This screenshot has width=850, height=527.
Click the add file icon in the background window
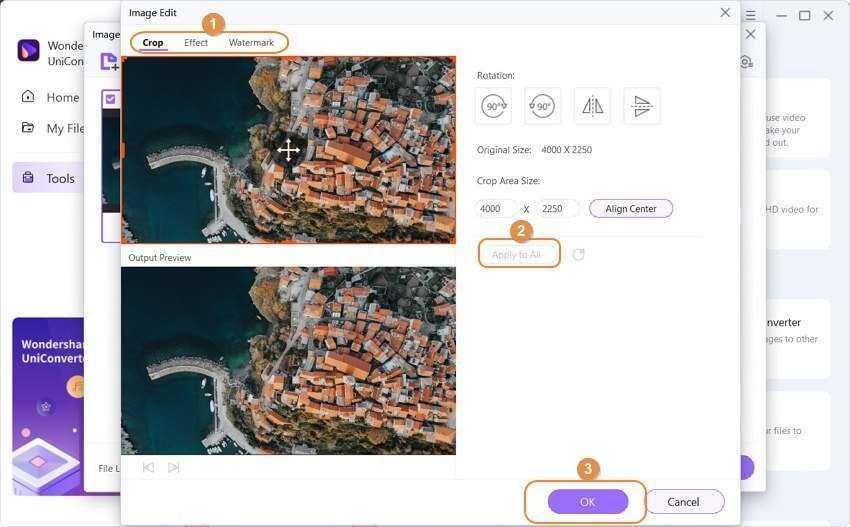[108, 62]
